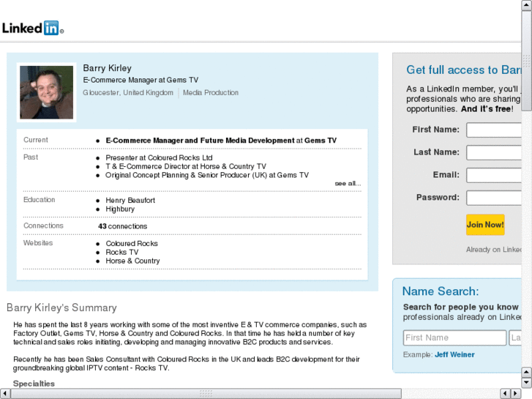Click the 'see all...' past positions link

[x=348, y=184]
